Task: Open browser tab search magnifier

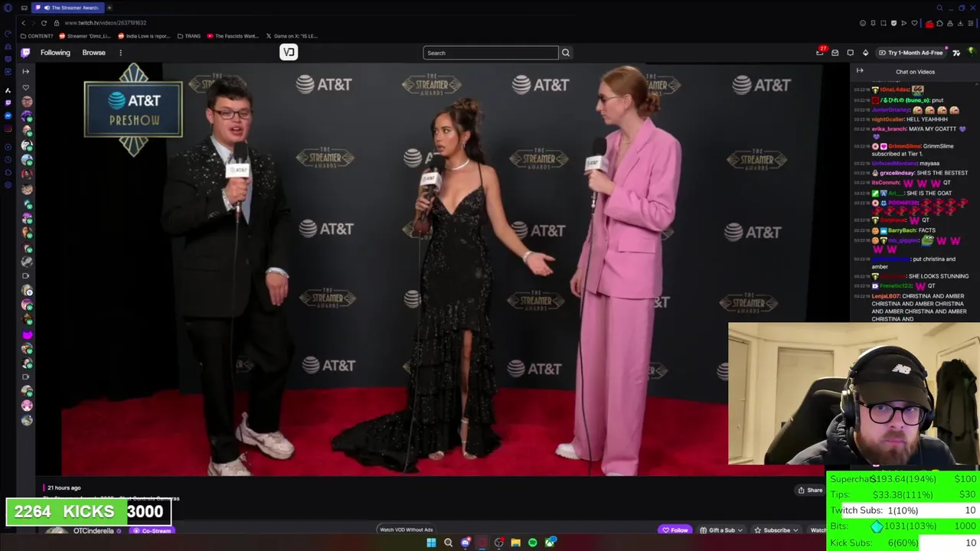Action: pos(939,8)
